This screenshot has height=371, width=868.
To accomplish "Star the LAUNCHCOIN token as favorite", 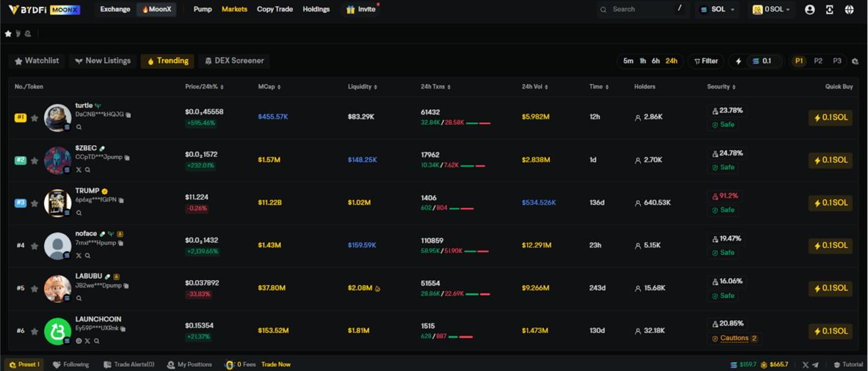I will click(x=35, y=331).
